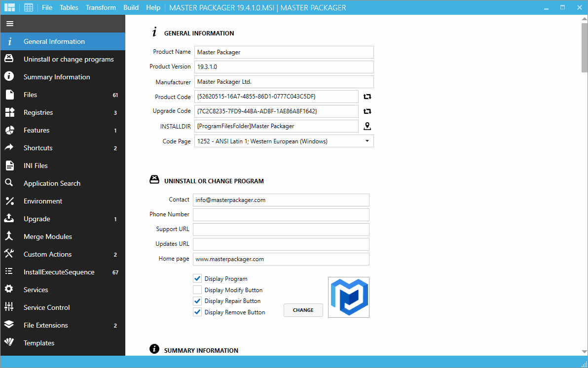Click the application icon thumbnail
This screenshot has width=588, height=368.
click(349, 297)
